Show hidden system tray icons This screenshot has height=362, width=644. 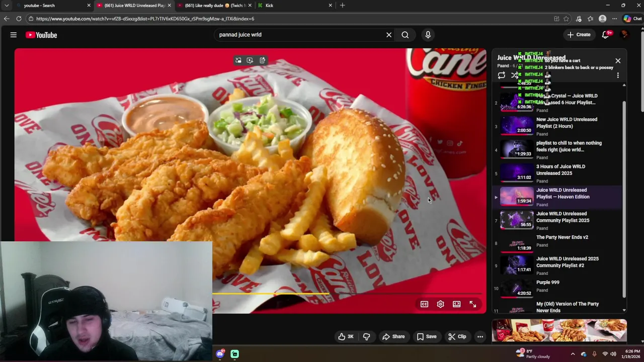[573, 354]
